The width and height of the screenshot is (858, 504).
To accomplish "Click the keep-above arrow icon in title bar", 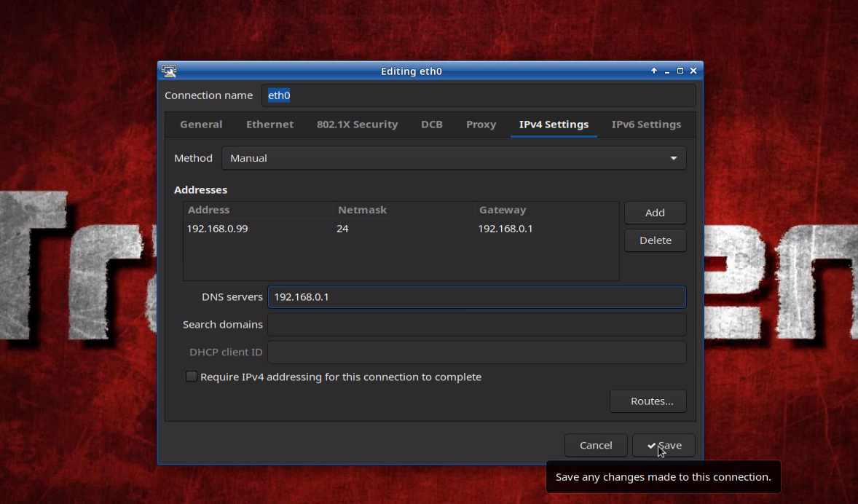I will [654, 71].
